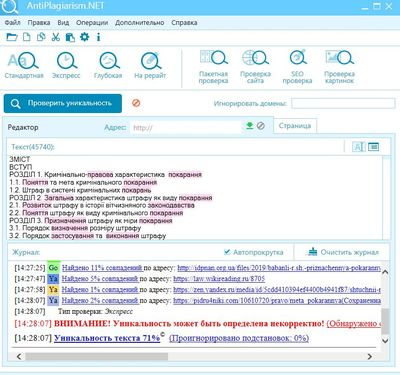Screen dimensions: 400x375
Task: Cut text with scissors icon
Action: [x=56, y=37]
